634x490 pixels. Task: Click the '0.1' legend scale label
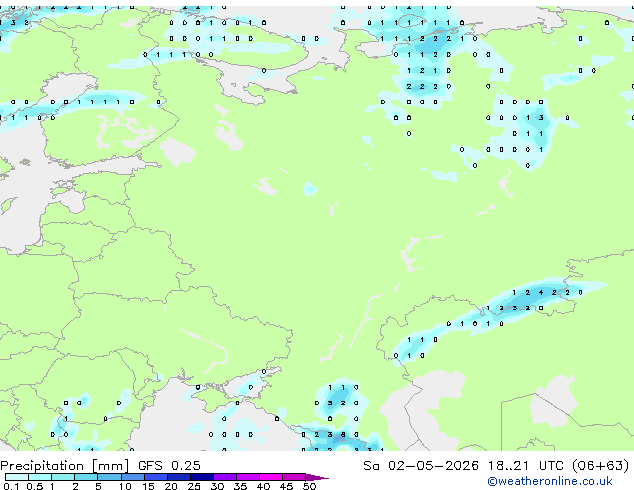click(11, 486)
